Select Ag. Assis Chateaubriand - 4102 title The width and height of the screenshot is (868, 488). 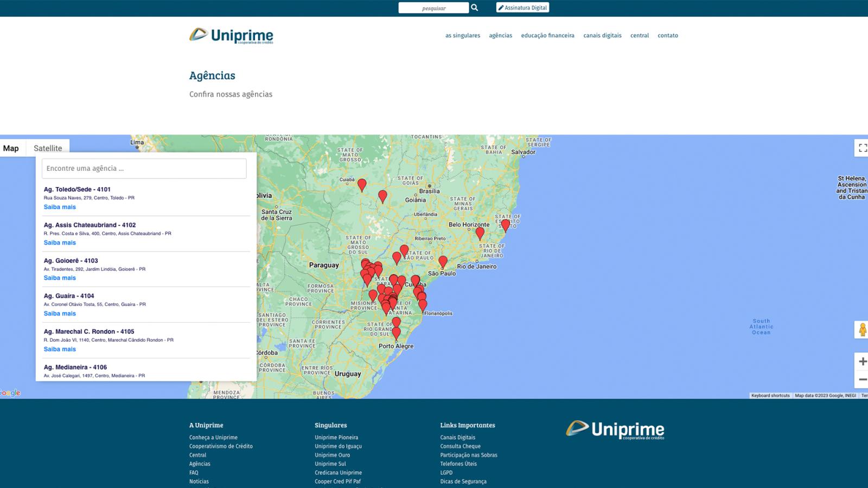coord(90,225)
